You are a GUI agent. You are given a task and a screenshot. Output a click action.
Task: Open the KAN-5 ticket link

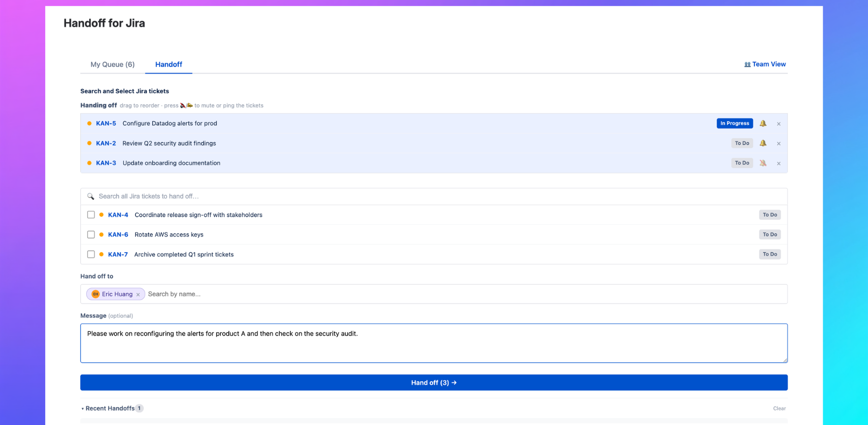coord(106,123)
